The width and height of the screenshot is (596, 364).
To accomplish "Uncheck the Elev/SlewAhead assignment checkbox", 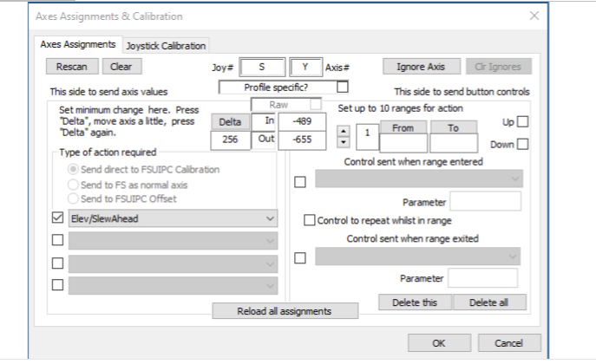I will 58,219.
